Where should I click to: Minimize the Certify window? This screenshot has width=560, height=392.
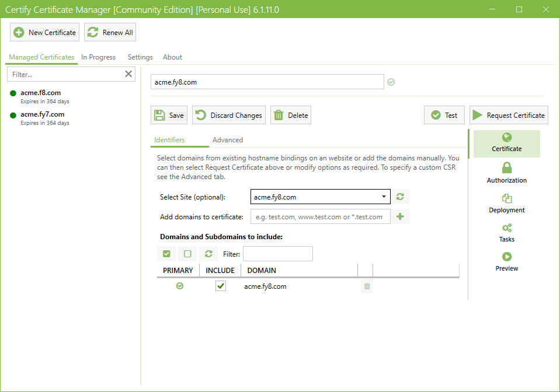point(492,9)
